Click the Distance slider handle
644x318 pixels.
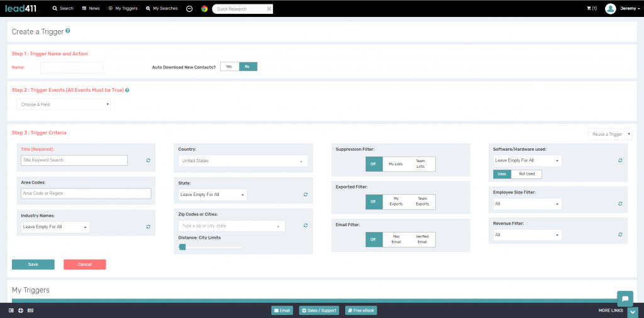pos(182,247)
